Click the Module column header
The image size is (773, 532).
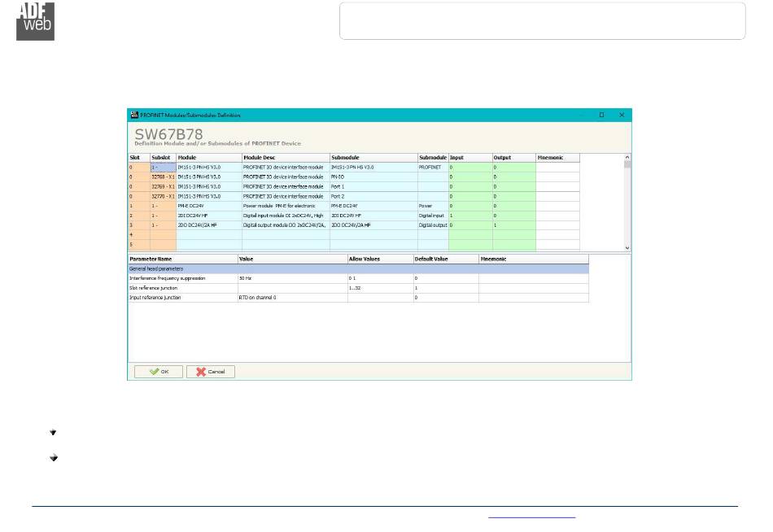(x=209, y=158)
